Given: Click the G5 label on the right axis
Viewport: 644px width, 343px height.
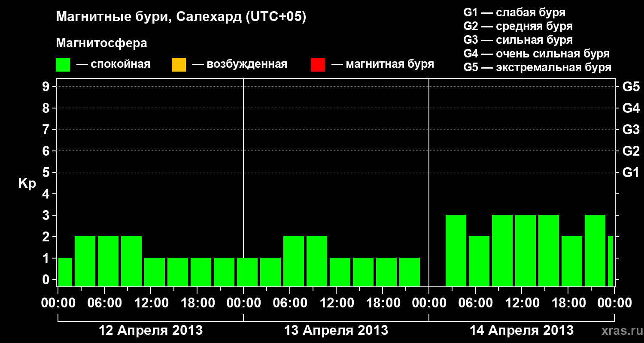Looking at the screenshot, I should click(x=631, y=87).
